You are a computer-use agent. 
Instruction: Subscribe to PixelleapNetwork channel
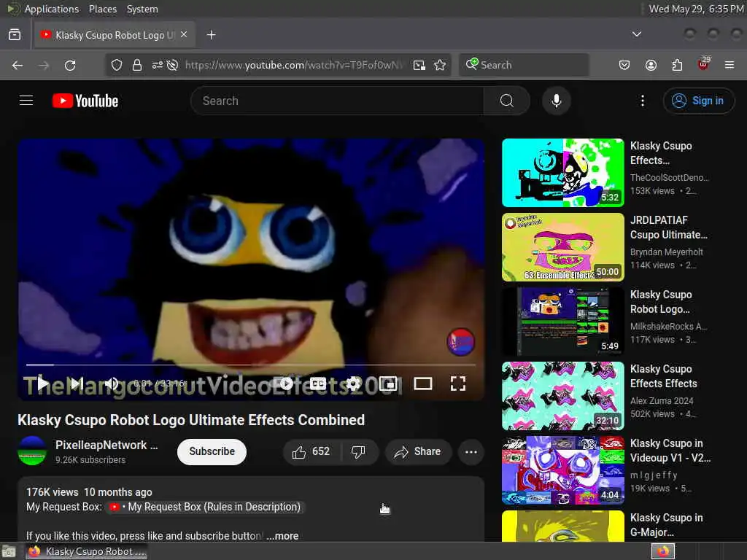point(212,451)
